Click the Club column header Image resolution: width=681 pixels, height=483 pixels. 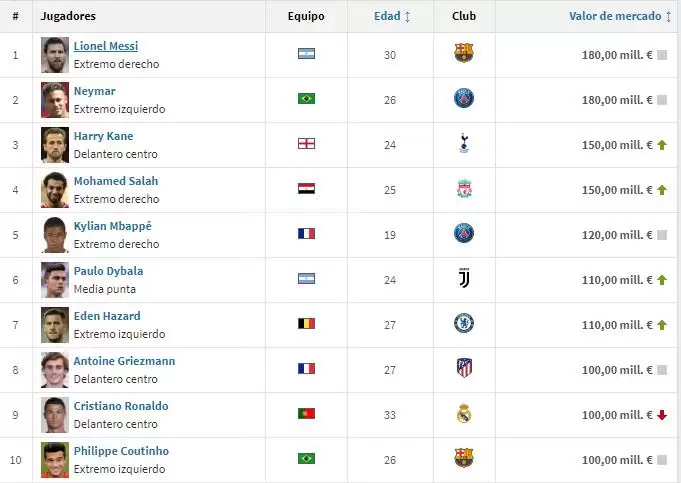[464, 16]
